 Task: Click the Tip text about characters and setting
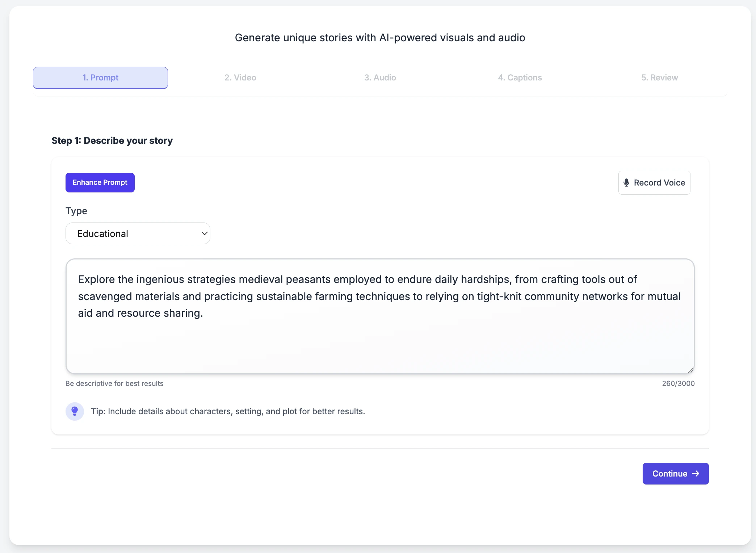228,411
